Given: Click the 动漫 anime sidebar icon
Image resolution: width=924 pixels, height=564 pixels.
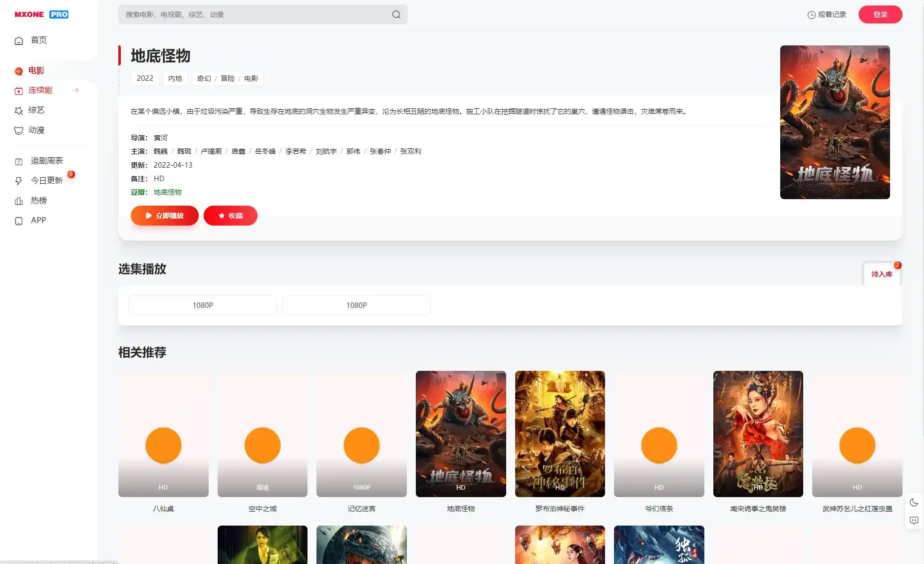Looking at the screenshot, I should [x=18, y=130].
